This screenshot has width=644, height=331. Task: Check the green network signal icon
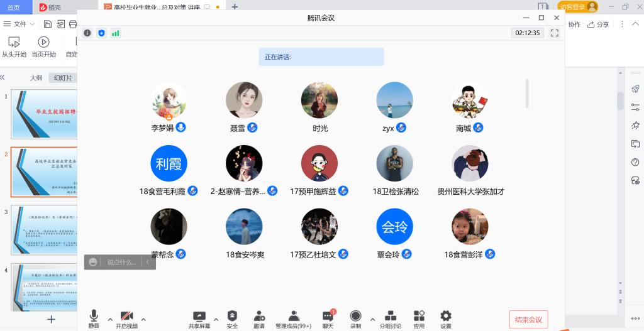[116, 33]
